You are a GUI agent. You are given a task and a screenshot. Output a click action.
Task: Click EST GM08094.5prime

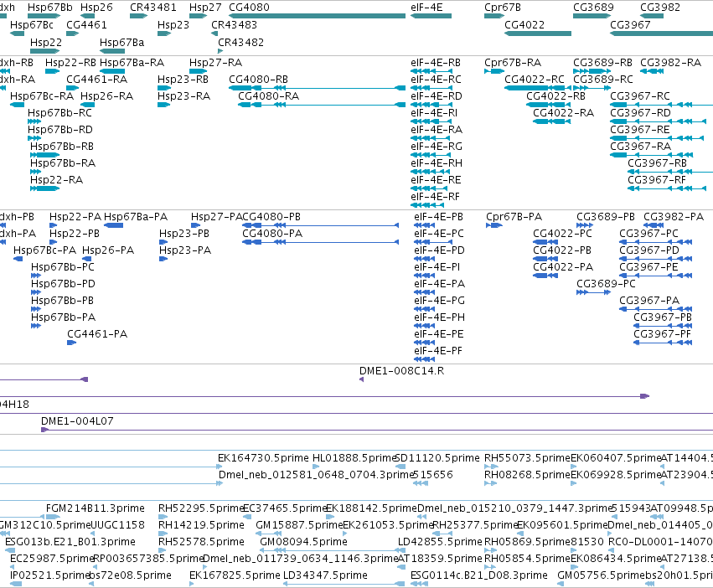pyautogui.click(x=304, y=542)
